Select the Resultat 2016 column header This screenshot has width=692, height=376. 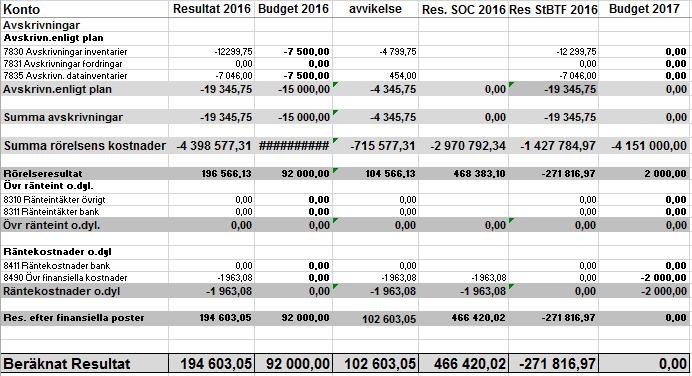pyautogui.click(x=211, y=9)
